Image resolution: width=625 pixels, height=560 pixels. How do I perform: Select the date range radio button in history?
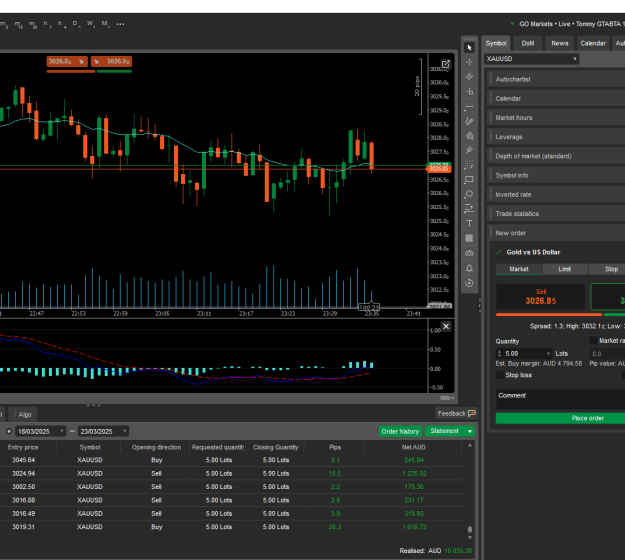(x=8, y=431)
